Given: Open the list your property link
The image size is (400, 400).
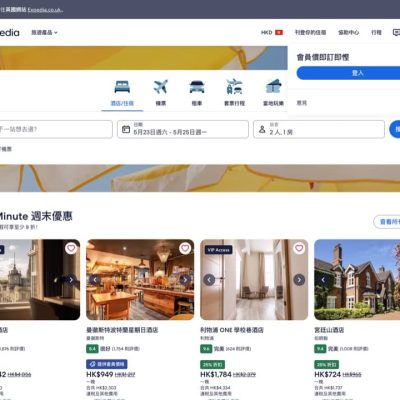Looking at the screenshot, I should click(310, 32).
